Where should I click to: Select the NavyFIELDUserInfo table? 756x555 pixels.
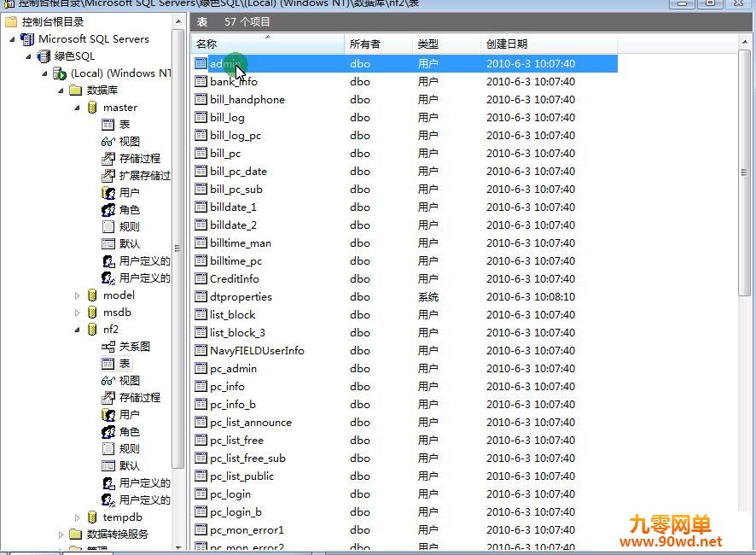257,351
